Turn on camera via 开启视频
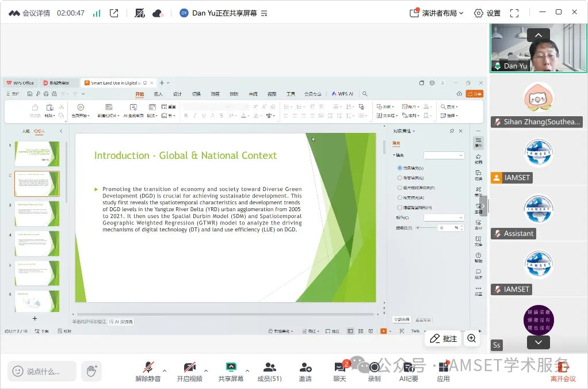Viewport: 588px width, 389px height. 189,371
